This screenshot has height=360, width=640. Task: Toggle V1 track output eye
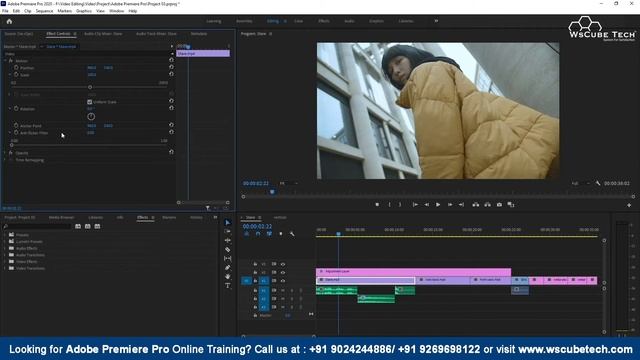[282, 281]
